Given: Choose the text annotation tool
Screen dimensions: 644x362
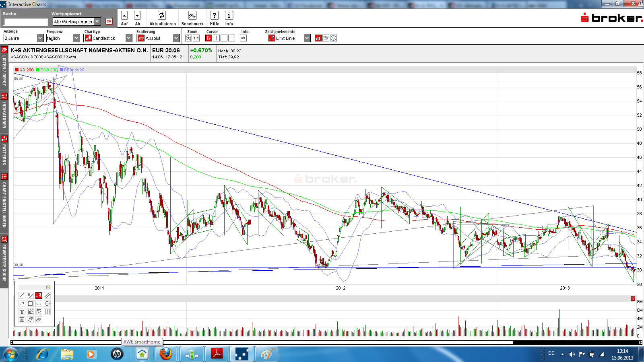Looking at the screenshot, I should (x=22, y=311).
